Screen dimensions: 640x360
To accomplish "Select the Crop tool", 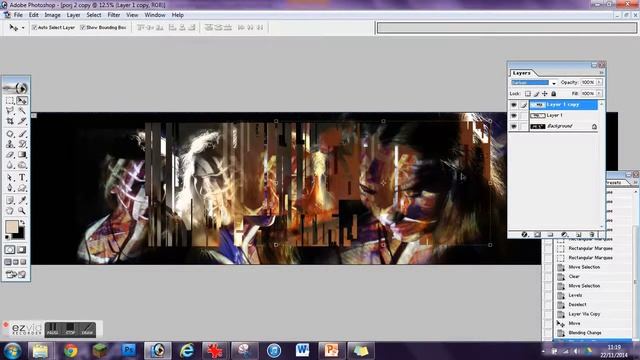I will [10, 121].
